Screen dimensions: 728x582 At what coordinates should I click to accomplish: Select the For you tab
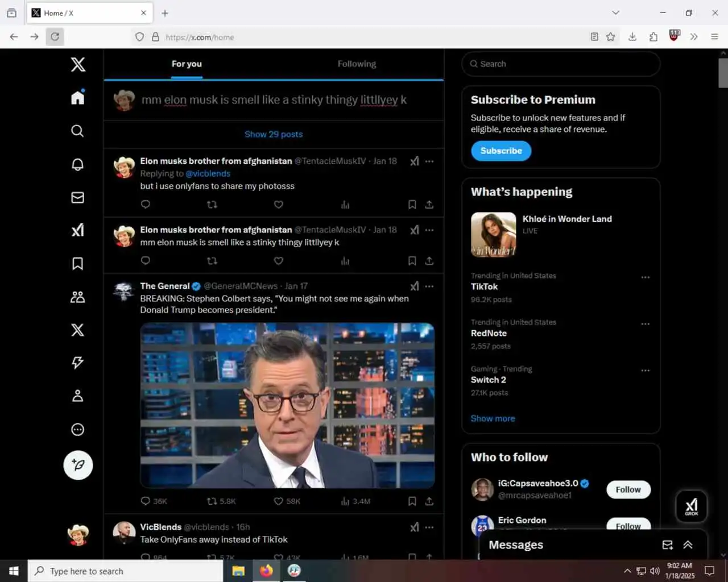[x=187, y=64]
